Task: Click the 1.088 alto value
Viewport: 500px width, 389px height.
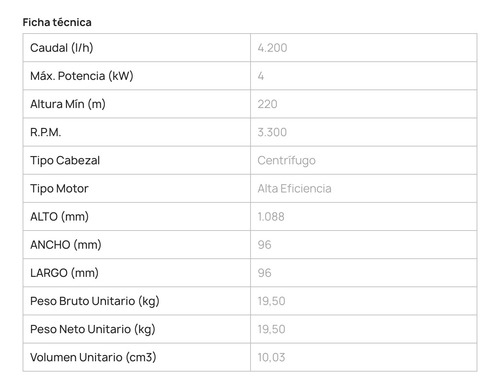Action: (271, 217)
